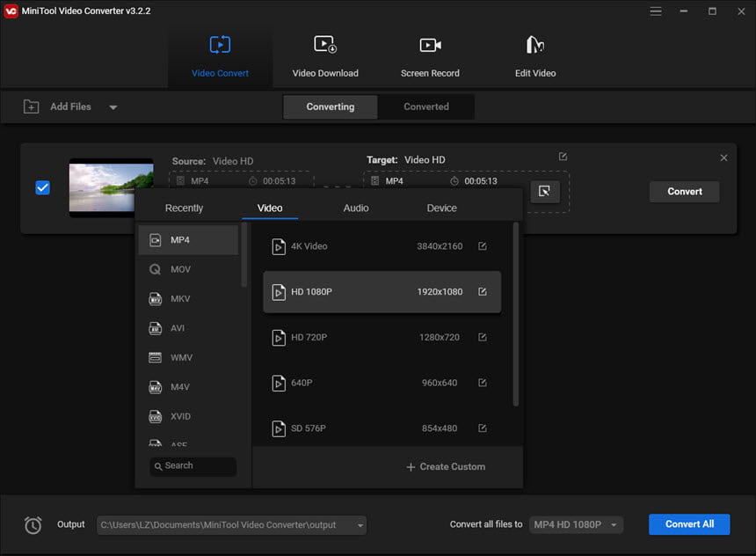The height and width of the screenshot is (556, 756).
Task: Switch to the Converted tab
Action: pyautogui.click(x=426, y=106)
